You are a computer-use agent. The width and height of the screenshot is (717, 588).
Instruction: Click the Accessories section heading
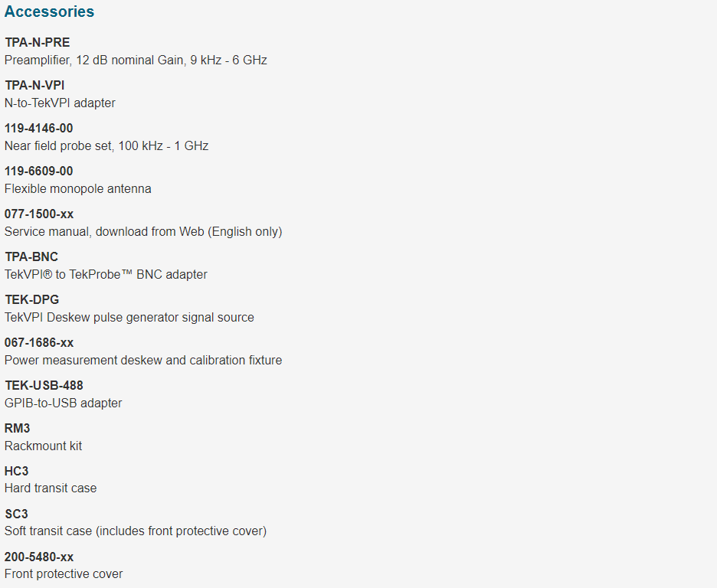pos(49,11)
